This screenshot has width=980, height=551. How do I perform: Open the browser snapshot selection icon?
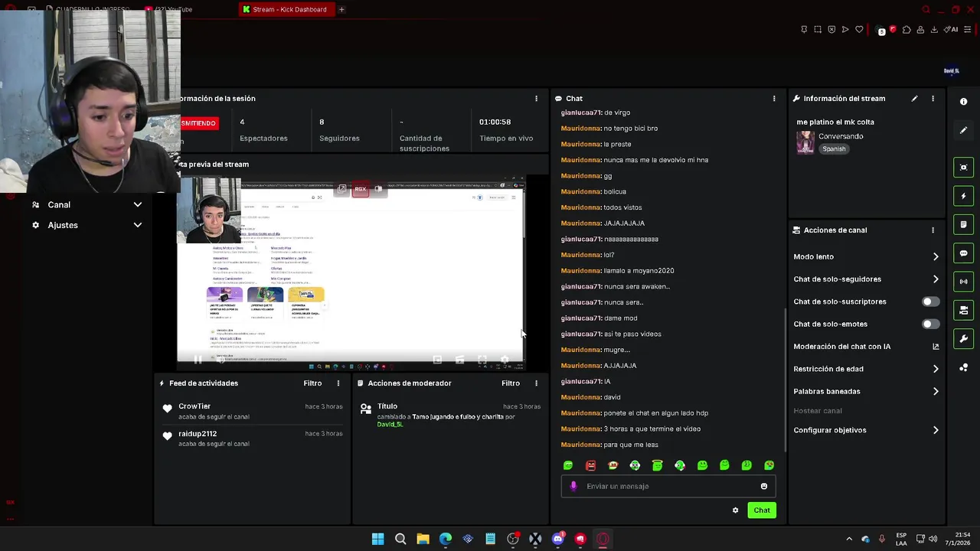pyautogui.click(x=818, y=30)
